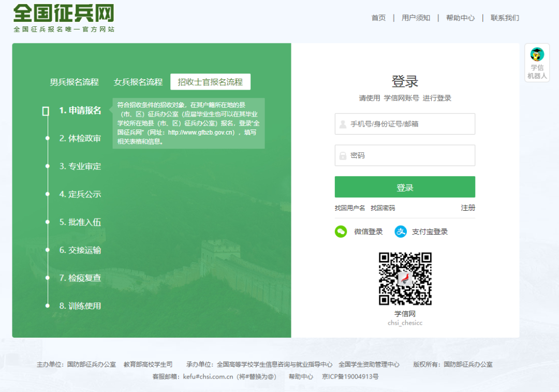Open the 注册 registration link
The image size is (559, 392).
tap(468, 208)
